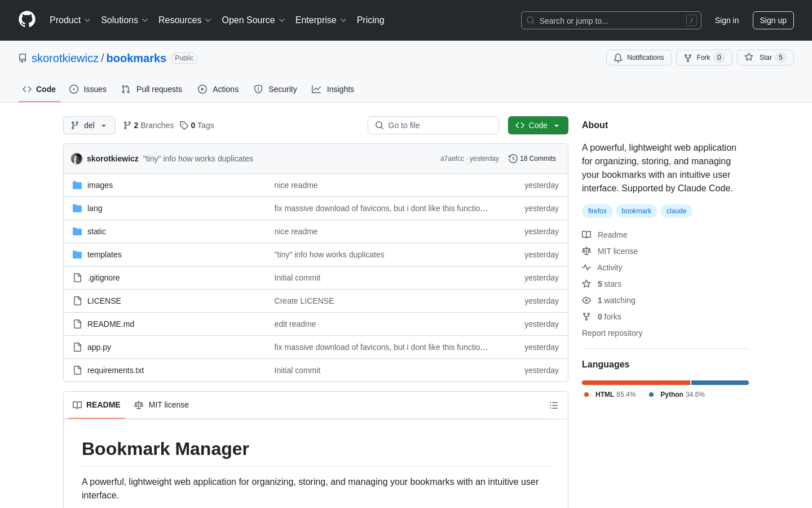Screen dimensions: 812x508
Task: Click the branch icon beside 2 Branches
Action: (x=127, y=125)
